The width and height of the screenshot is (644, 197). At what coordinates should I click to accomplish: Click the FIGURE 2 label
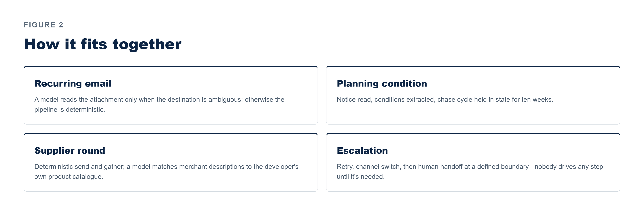[x=43, y=25]
